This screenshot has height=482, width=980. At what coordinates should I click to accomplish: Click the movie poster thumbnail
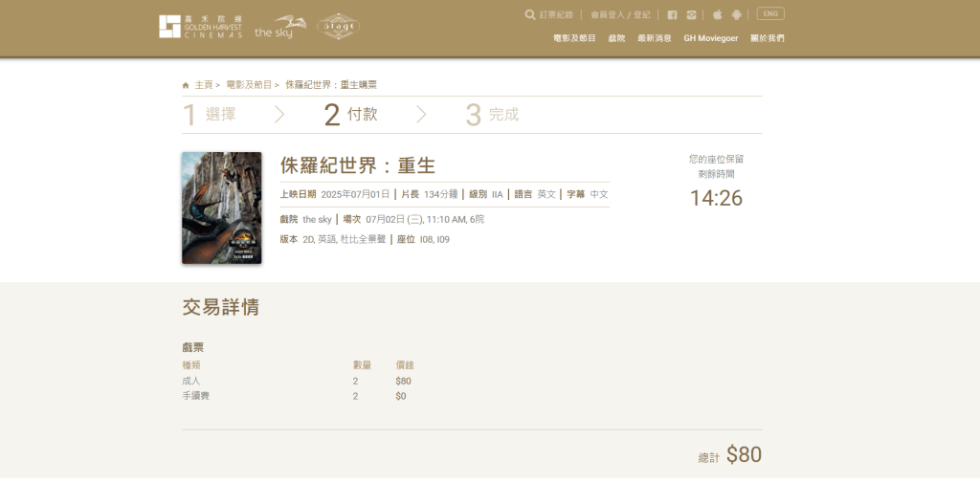222,208
